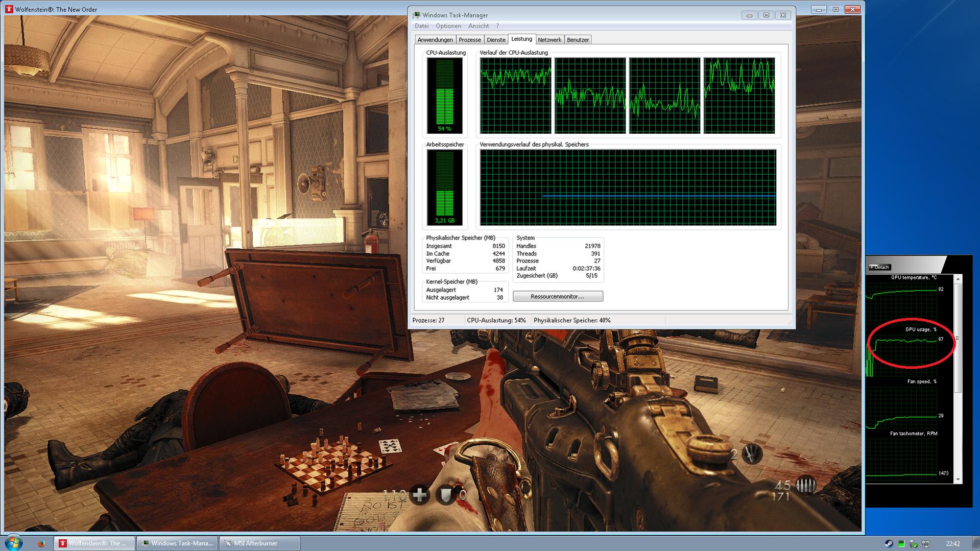Open the network connection tray icon
Viewport: 980px width, 551px height.
[926, 544]
